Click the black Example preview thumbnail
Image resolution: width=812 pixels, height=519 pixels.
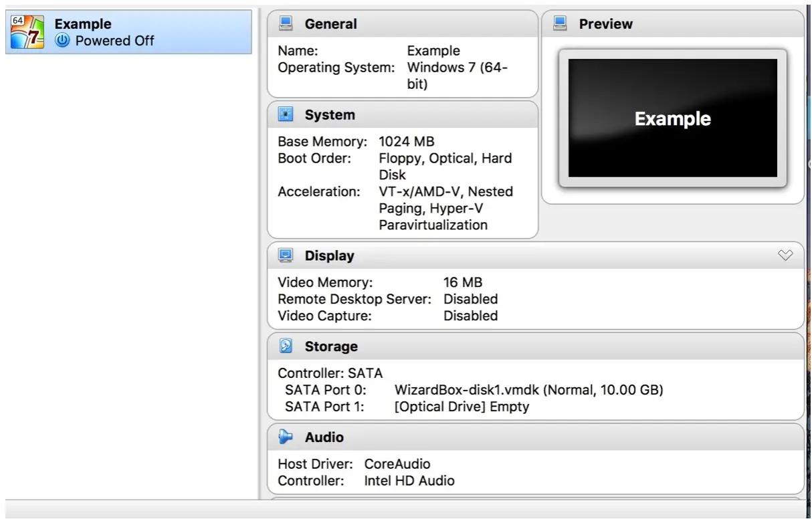coord(672,118)
